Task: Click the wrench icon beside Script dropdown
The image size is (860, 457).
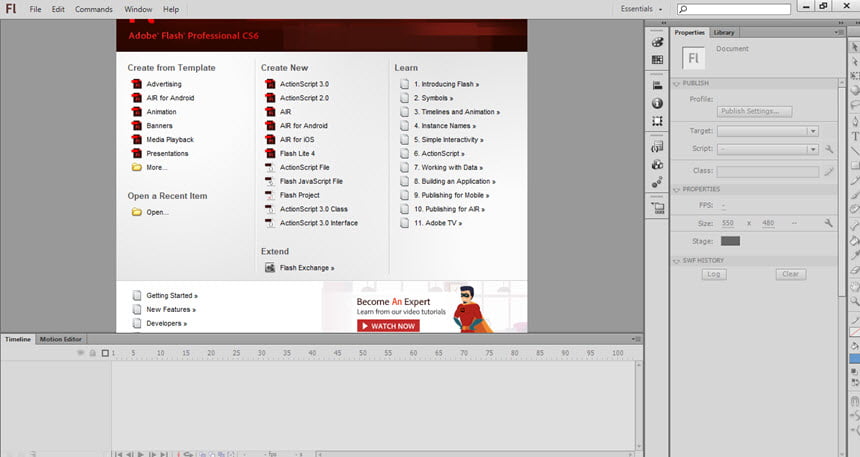Action: click(829, 149)
